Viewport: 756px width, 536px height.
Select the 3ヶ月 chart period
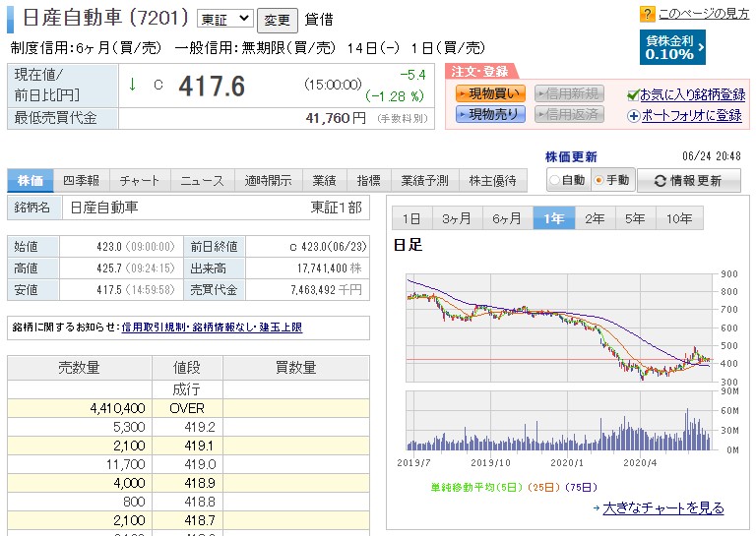[x=457, y=218]
